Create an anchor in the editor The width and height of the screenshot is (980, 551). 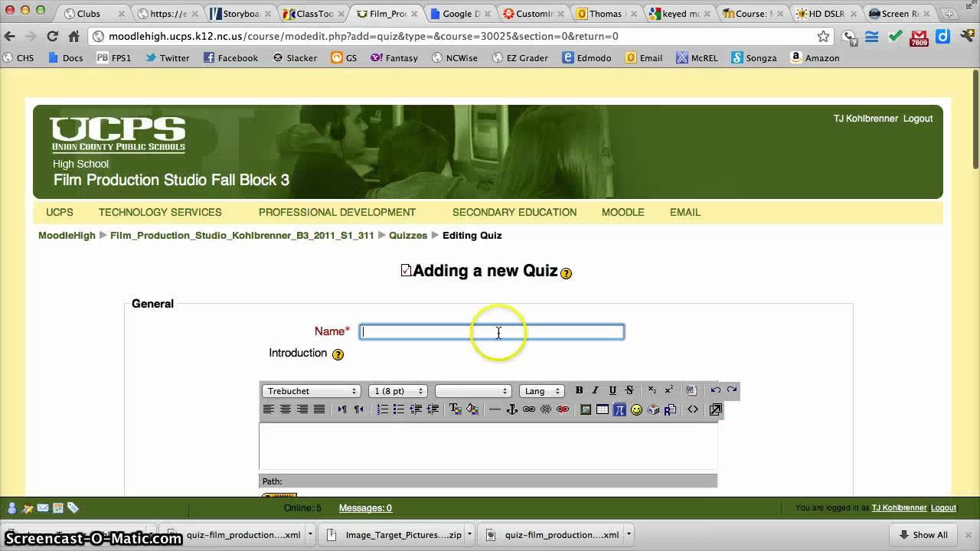[512, 409]
